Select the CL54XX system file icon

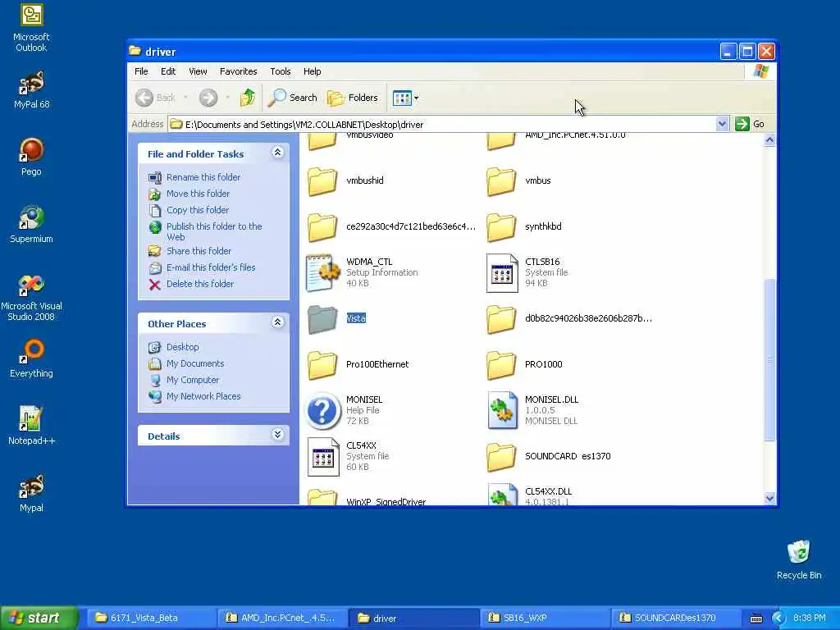point(323,457)
